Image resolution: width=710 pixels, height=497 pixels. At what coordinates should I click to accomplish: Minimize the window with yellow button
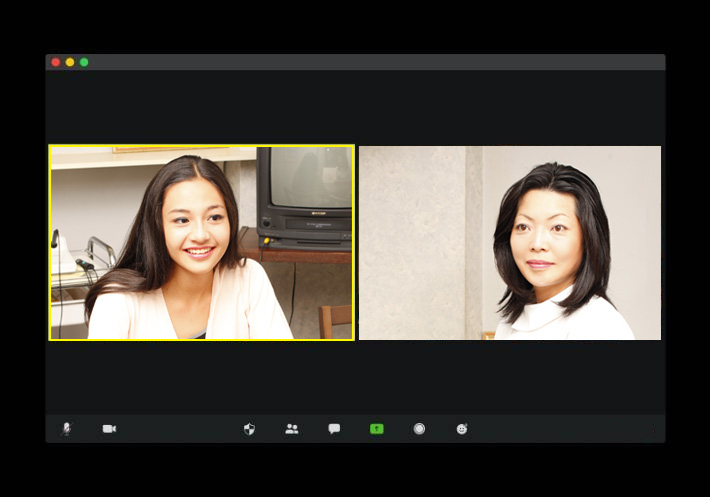pyautogui.click(x=70, y=62)
